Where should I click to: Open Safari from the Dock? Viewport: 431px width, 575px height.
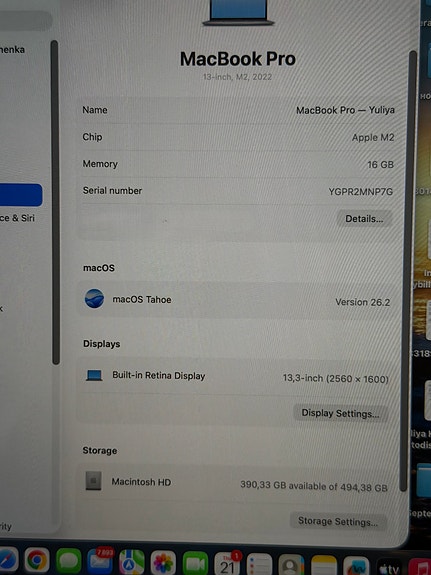click(x=7, y=560)
